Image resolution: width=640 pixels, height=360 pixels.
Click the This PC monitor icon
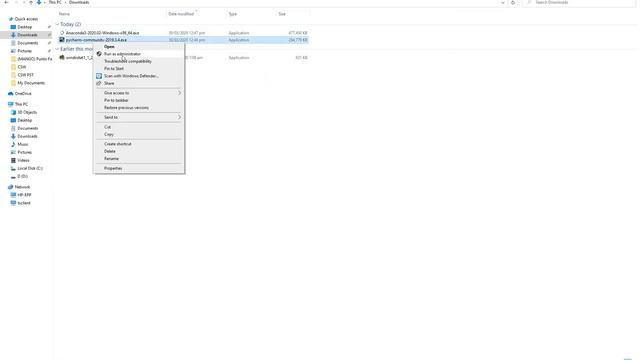pyautogui.click(x=11, y=104)
